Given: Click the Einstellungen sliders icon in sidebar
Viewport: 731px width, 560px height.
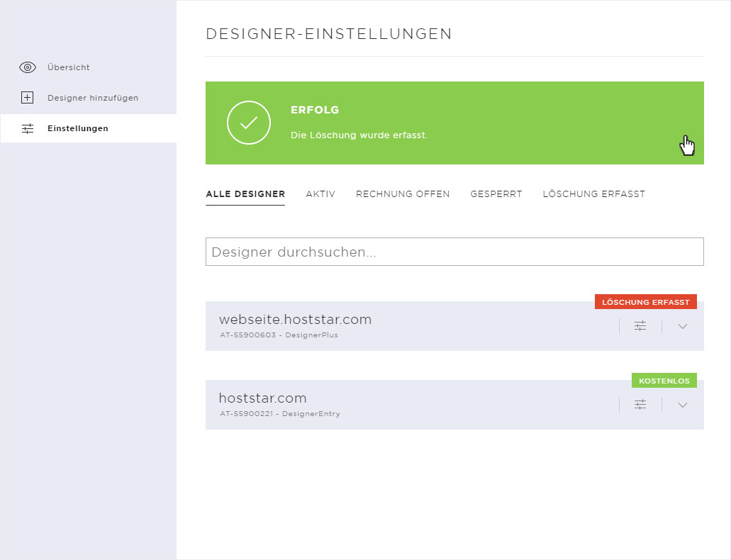Looking at the screenshot, I should click(x=28, y=128).
